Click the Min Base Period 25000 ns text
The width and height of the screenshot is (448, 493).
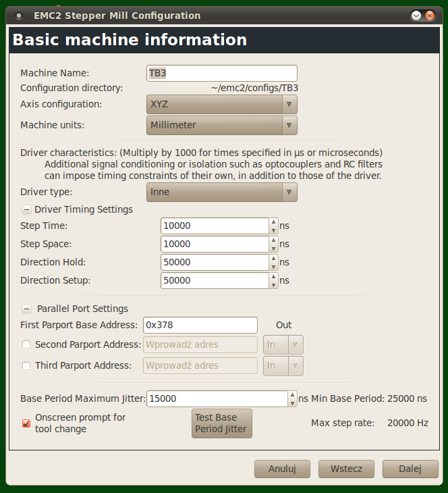pyautogui.click(x=369, y=398)
